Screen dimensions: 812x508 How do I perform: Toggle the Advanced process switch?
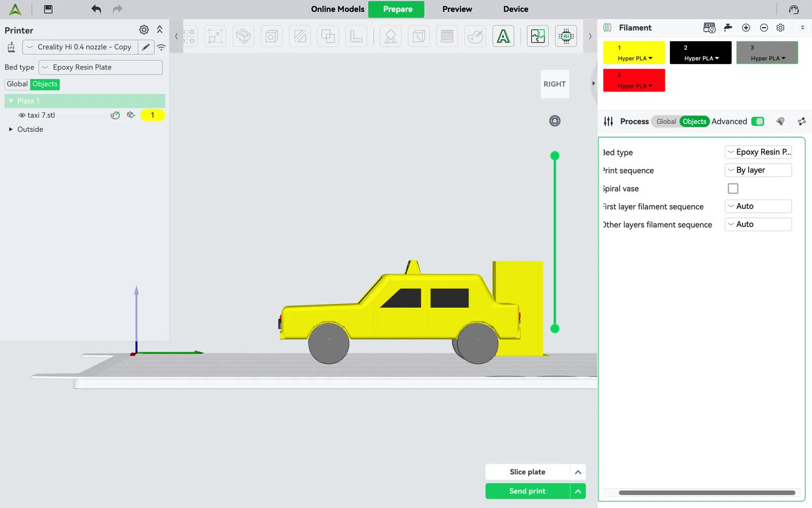758,121
